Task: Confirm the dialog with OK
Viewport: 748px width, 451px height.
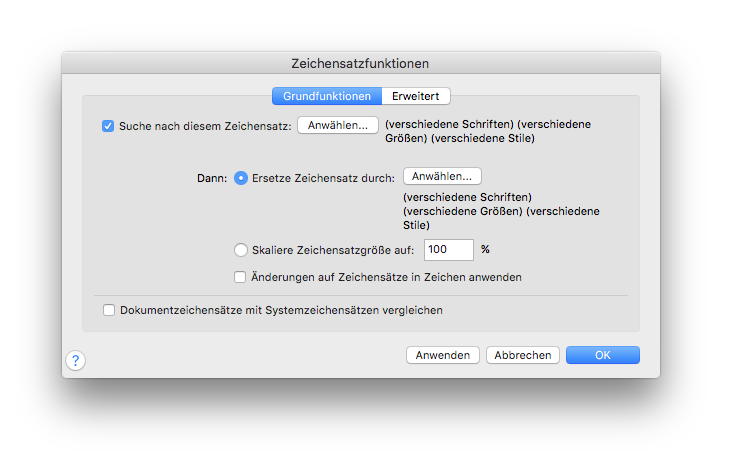Action: (x=603, y=355)
